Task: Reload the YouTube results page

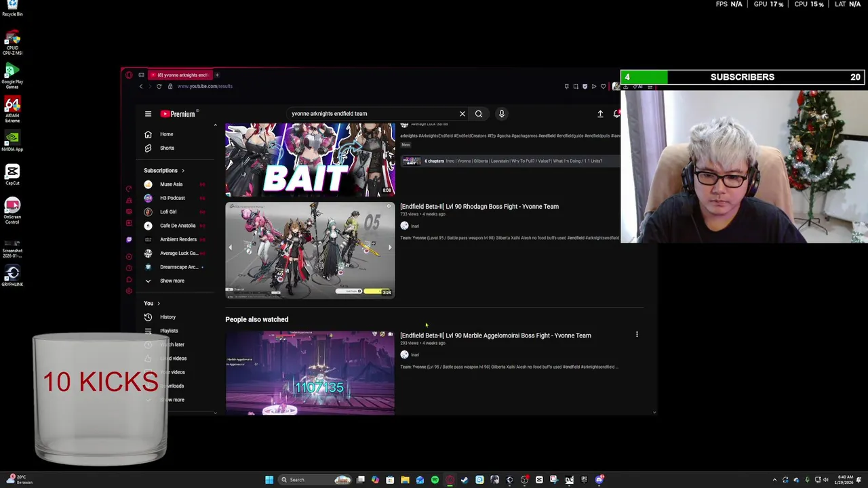Action: (x=159, y=86)
